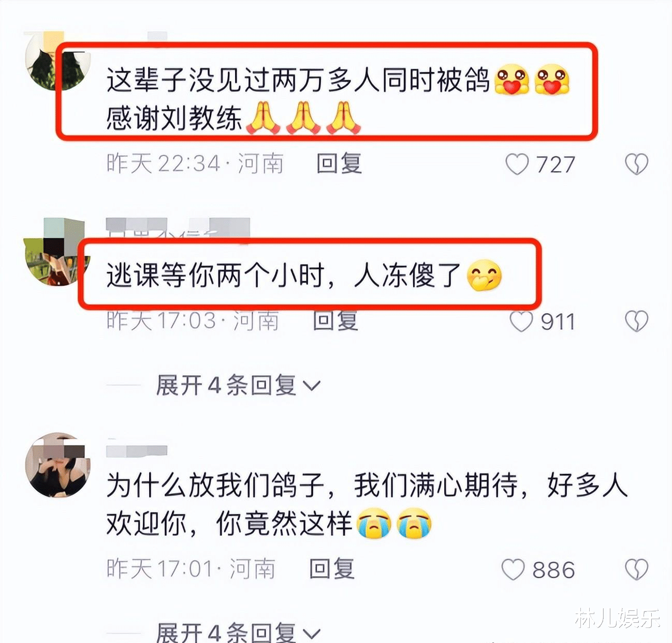Dislike the 17:03 comment using broken heart
The height and width of the screenshot is (643, 672).
(x=636, y=321)
